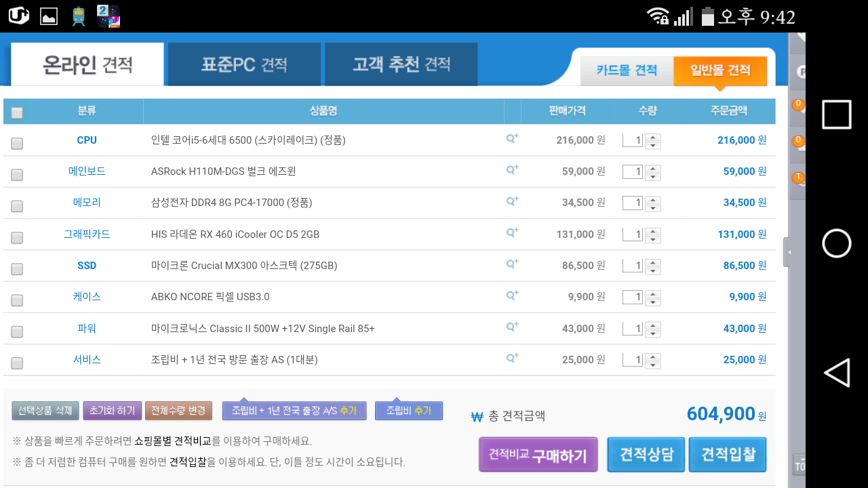
Task: Open the subway train app notification
Action: [79, 16]
